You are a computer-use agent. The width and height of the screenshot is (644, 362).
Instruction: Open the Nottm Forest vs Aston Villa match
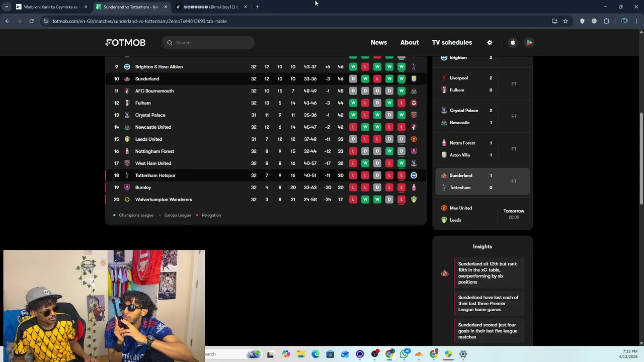(x=482, y=149)
